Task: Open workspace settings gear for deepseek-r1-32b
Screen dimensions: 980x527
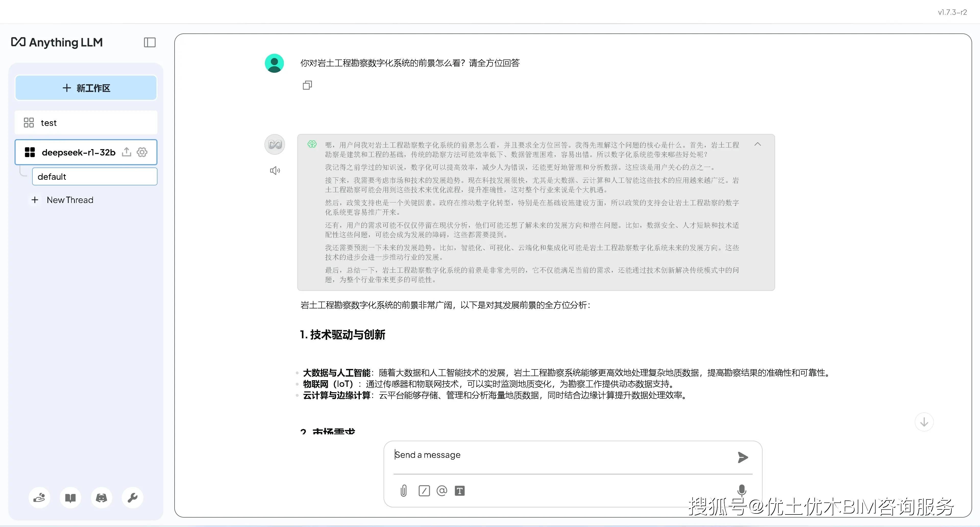Action: tap(142, 152)
